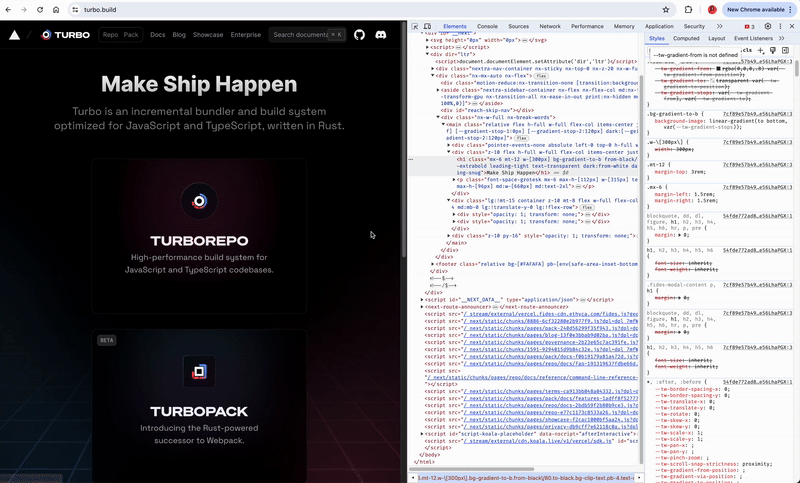Open DevTools settings gear
The height and width of the screenshot is (483, 800).
click(766, 25)
